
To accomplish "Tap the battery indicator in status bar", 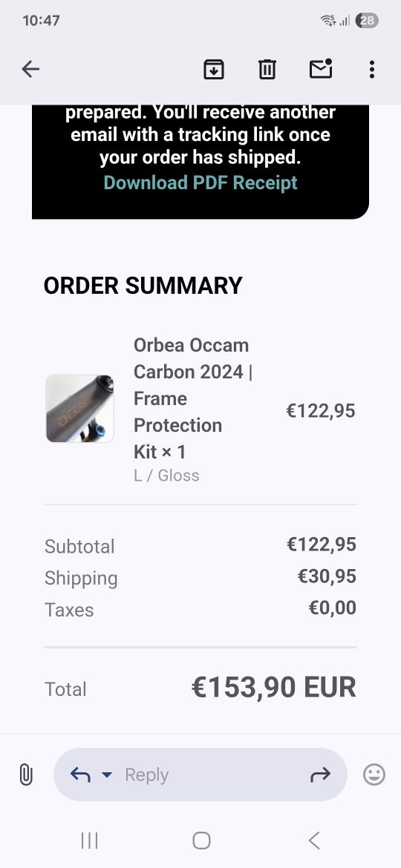I will (x=367, y=21).
